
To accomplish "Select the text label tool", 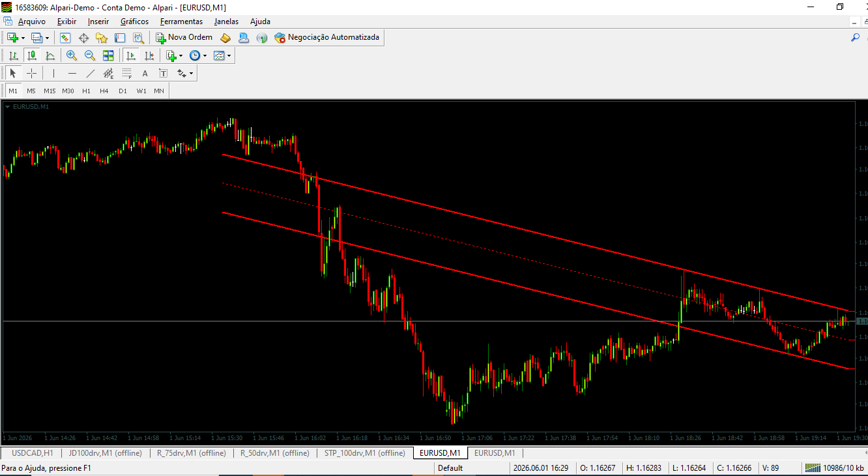I will click(x=163, y=73).
